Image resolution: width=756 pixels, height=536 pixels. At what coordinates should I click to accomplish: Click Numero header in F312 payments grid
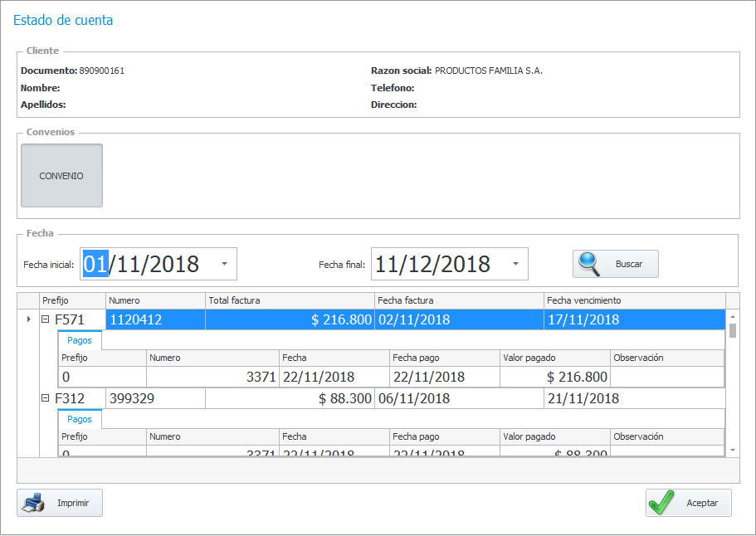coord(212,436)
